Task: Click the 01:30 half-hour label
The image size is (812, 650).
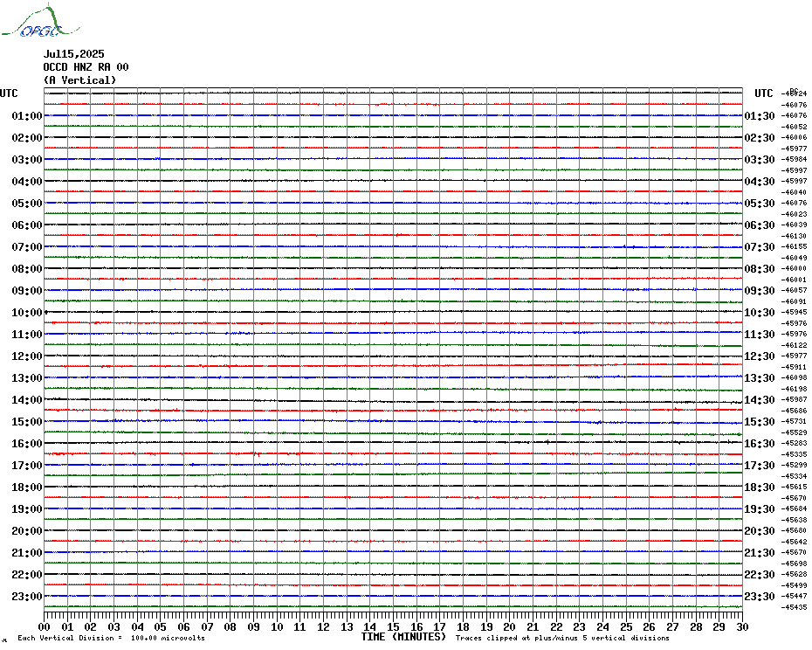Action: [760, 115]
